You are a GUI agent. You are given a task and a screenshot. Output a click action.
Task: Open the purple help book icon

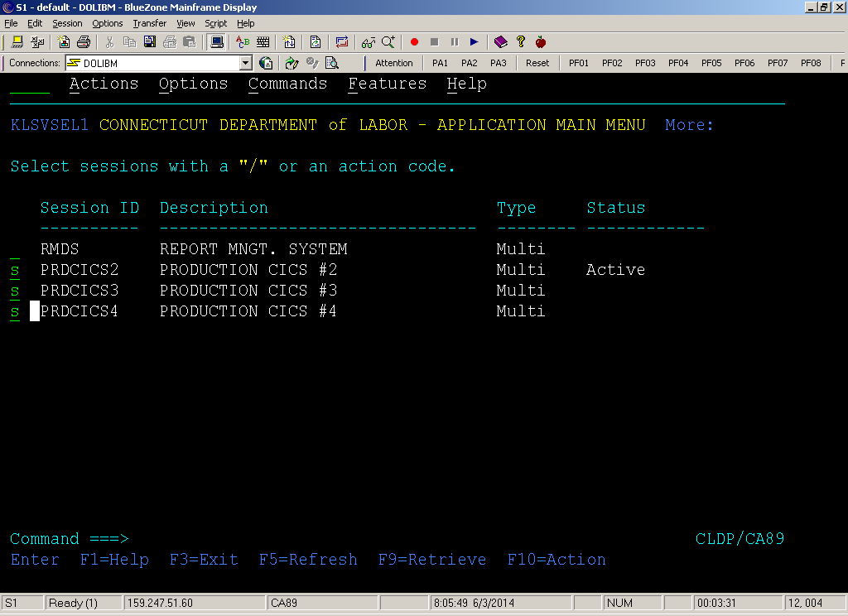coord(500,41)
